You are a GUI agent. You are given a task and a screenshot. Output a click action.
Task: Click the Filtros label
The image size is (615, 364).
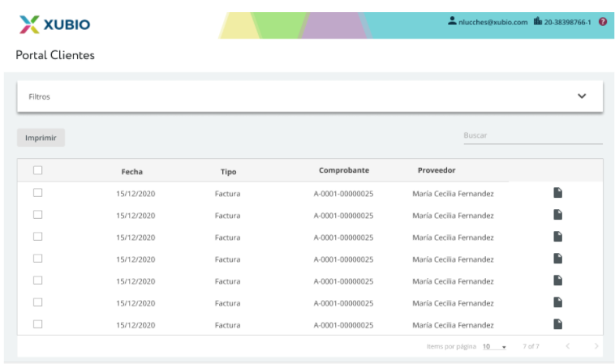click(x=39, y=96)
